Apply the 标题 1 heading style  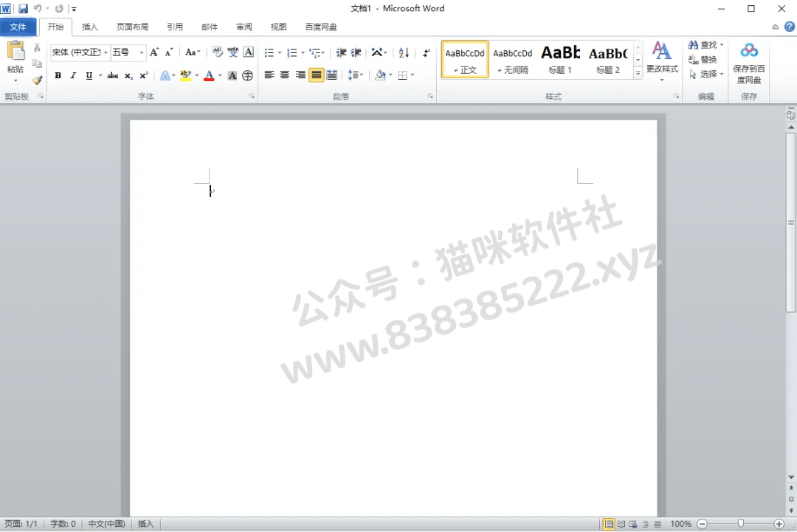560,60
